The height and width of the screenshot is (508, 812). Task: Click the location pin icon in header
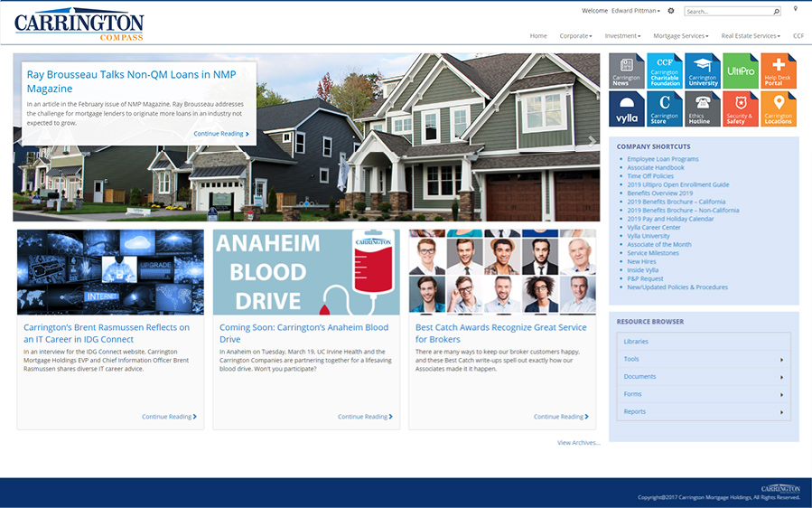coord(796,9)
